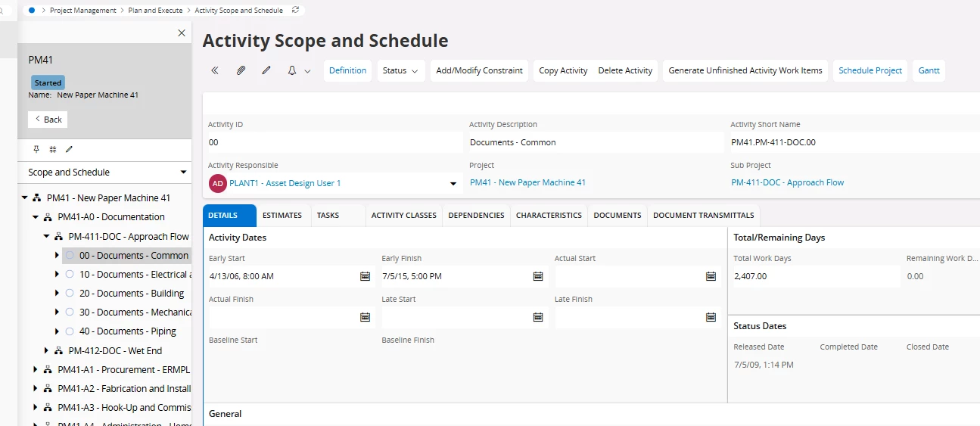Click structure icon of PM41-A2 - Fabrication
The image size is (980, 426).
click(48, 389)
